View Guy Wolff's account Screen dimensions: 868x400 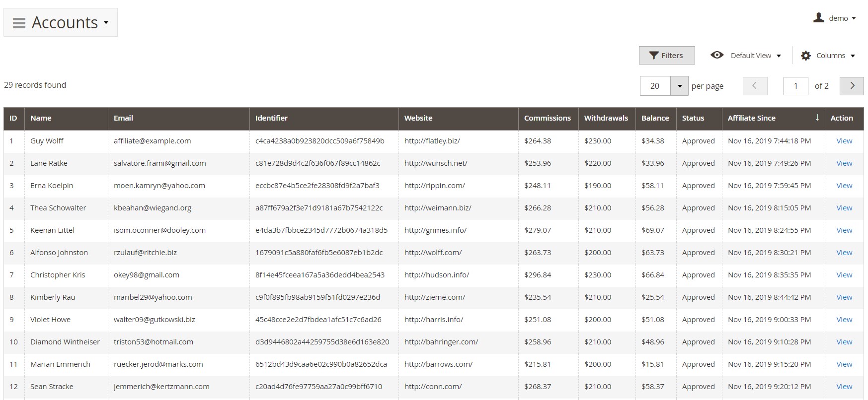click(844, 141)
